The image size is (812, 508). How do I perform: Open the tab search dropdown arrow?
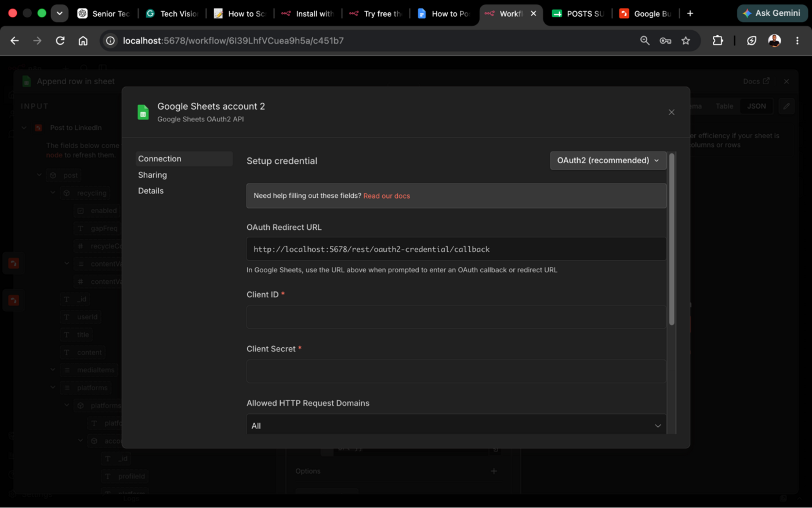tap(59, 13)
